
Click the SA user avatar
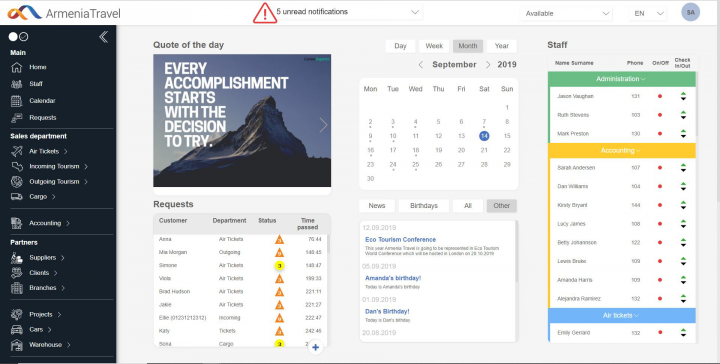coord(690,12)
